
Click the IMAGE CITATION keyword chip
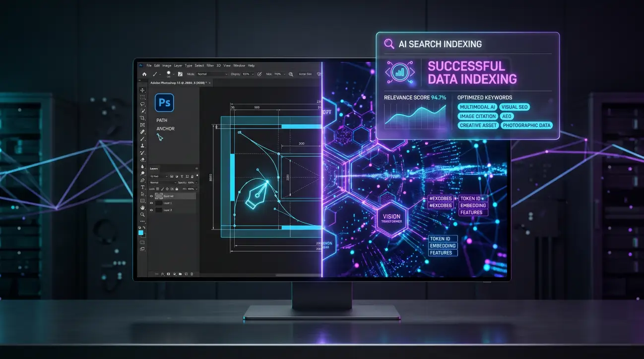[x=478, y=116]
